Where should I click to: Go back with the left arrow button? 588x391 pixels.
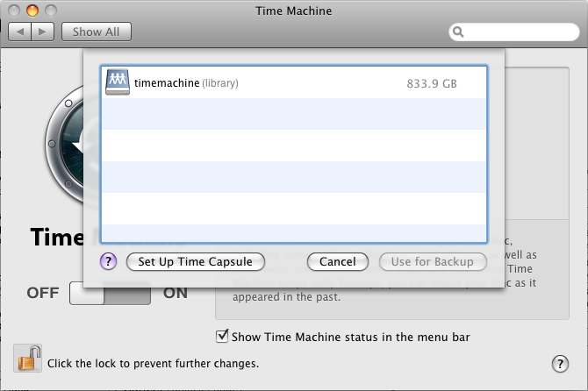20,32
